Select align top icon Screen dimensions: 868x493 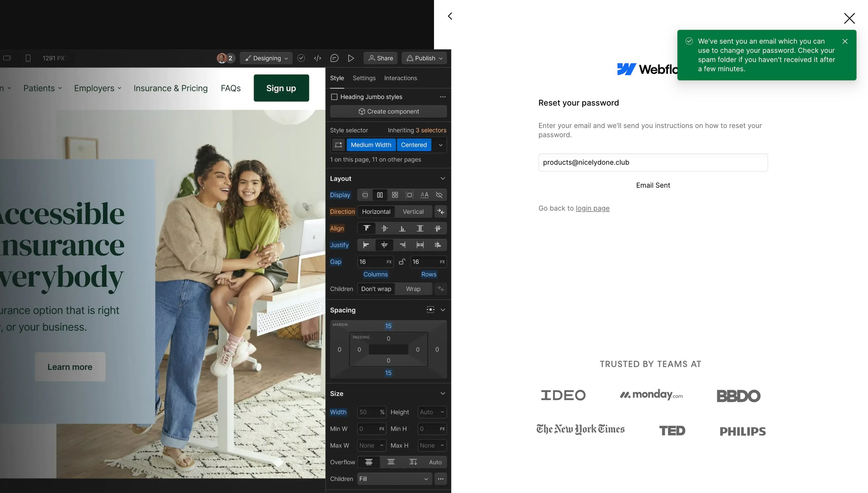coord(367,228)
